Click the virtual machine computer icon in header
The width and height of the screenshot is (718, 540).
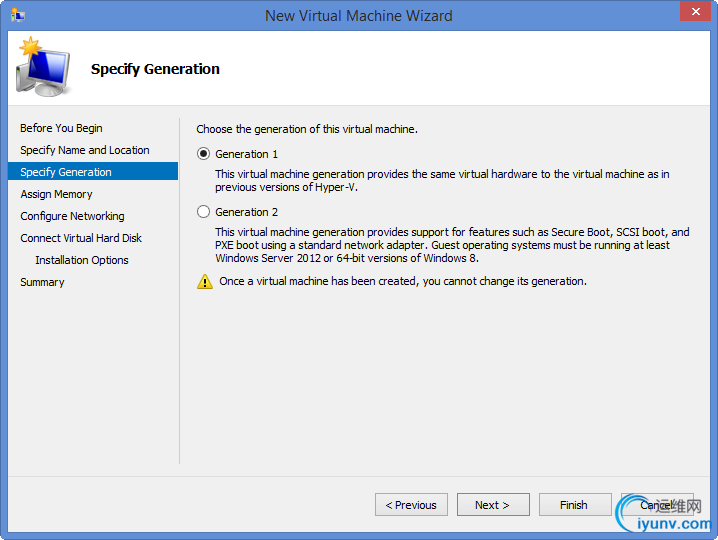43,67
